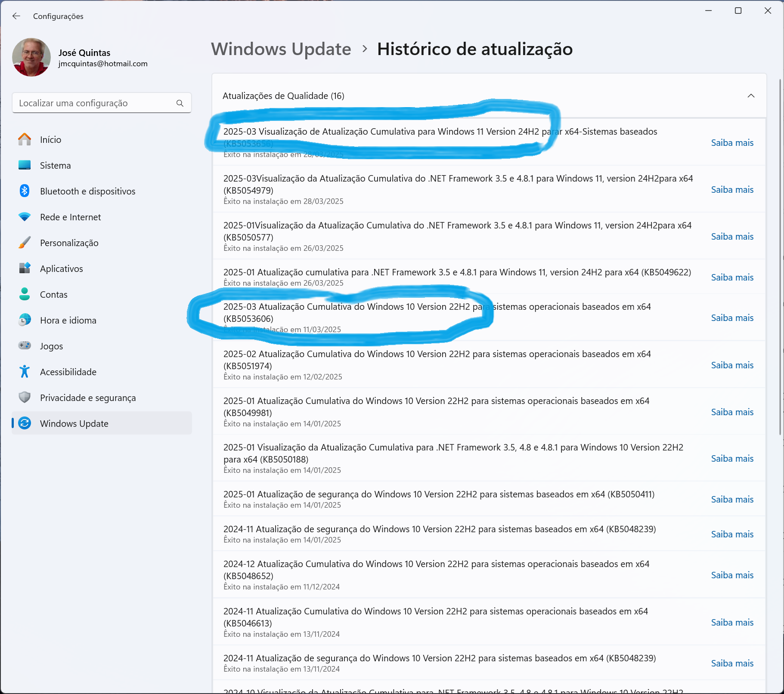
Task: Open Saiba mais for KB5053656
Action: click(x=732, y=143)
